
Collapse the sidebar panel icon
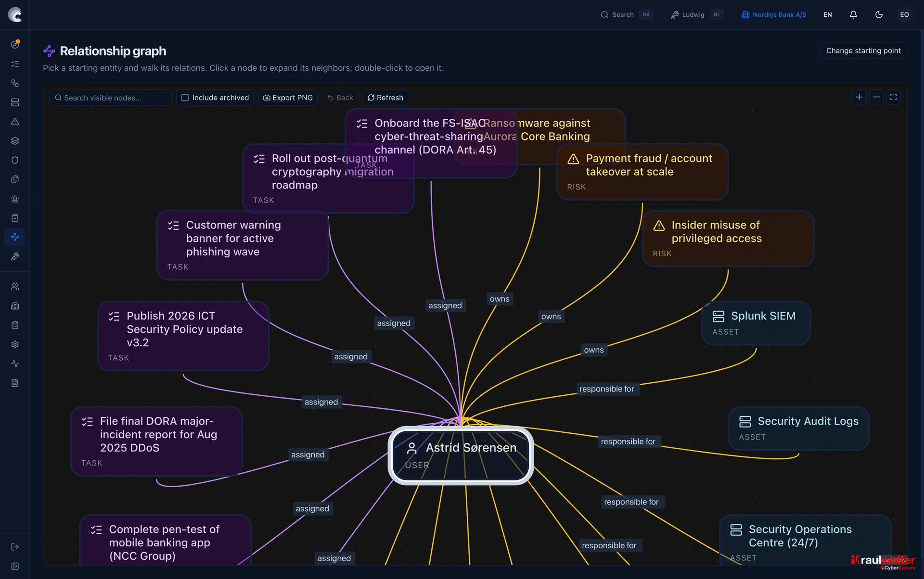pos(15,566)
